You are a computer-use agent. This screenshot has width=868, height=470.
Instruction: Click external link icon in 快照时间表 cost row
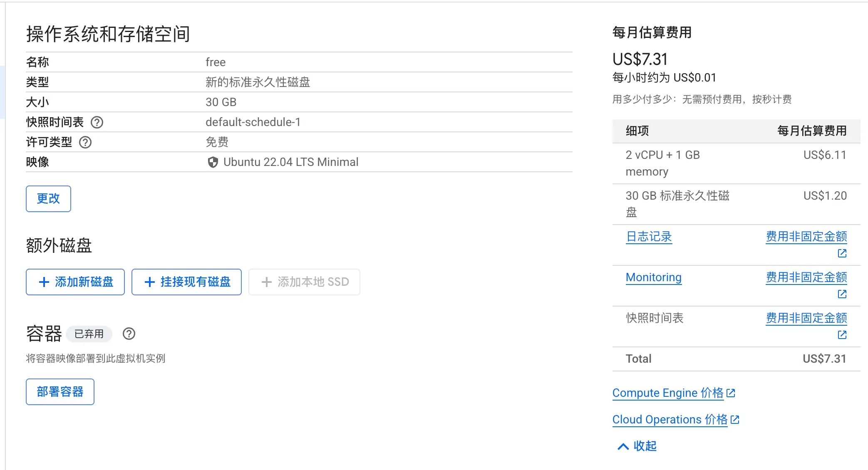click(x=842, y=335)
